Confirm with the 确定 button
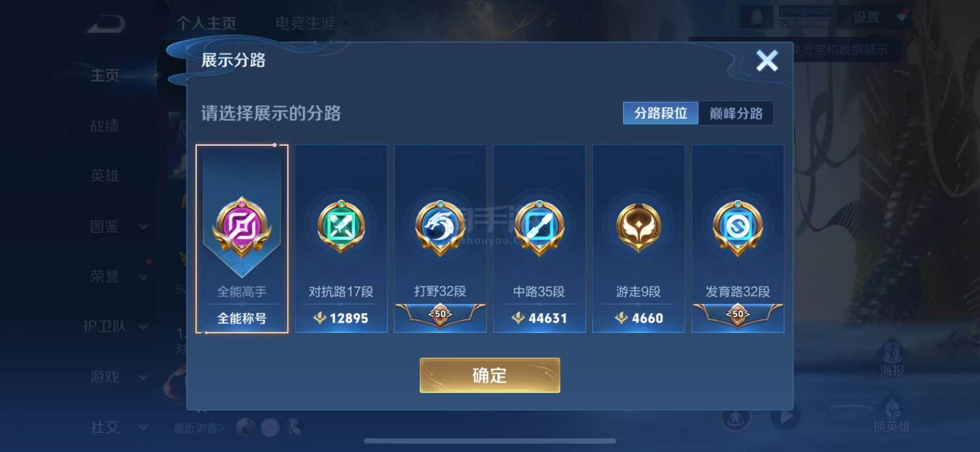 point(490,375)
